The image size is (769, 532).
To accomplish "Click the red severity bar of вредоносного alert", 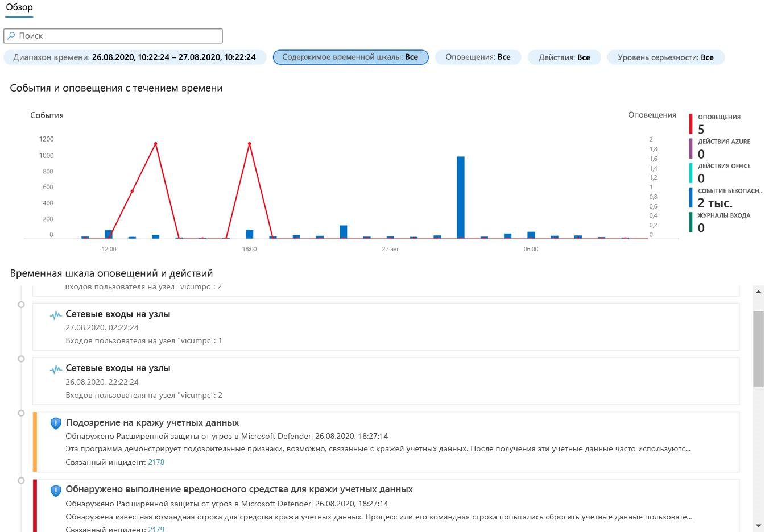I will point(35,506).
